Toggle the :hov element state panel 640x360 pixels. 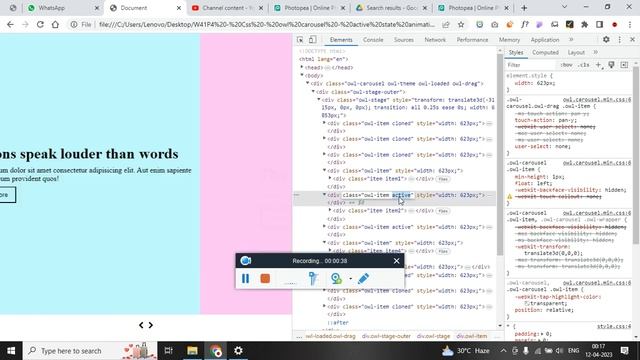click(x=566, y=65)
